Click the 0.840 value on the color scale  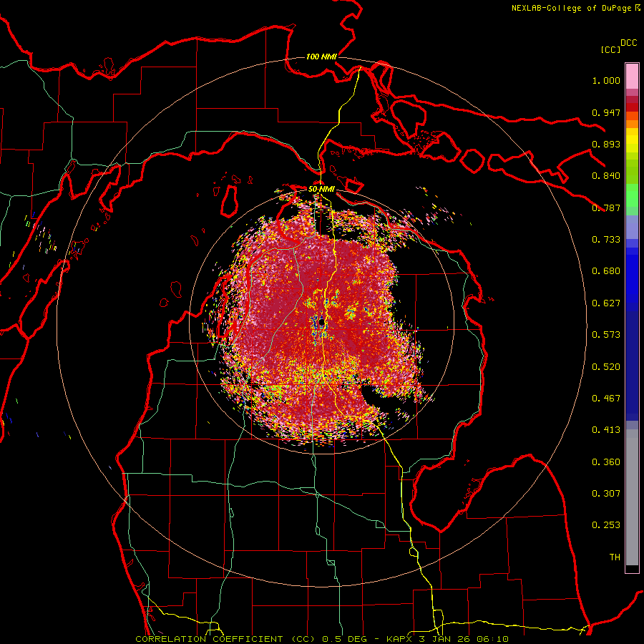(x=606, y=176)
